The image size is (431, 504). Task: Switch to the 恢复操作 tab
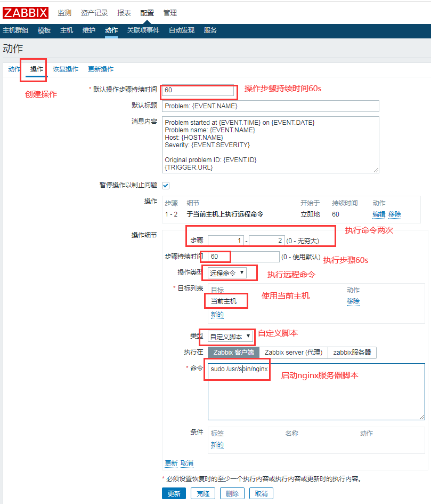coord(66,69)
